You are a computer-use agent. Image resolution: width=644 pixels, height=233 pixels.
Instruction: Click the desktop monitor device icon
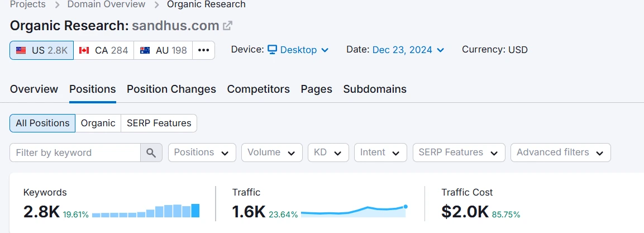coord(272,50)
